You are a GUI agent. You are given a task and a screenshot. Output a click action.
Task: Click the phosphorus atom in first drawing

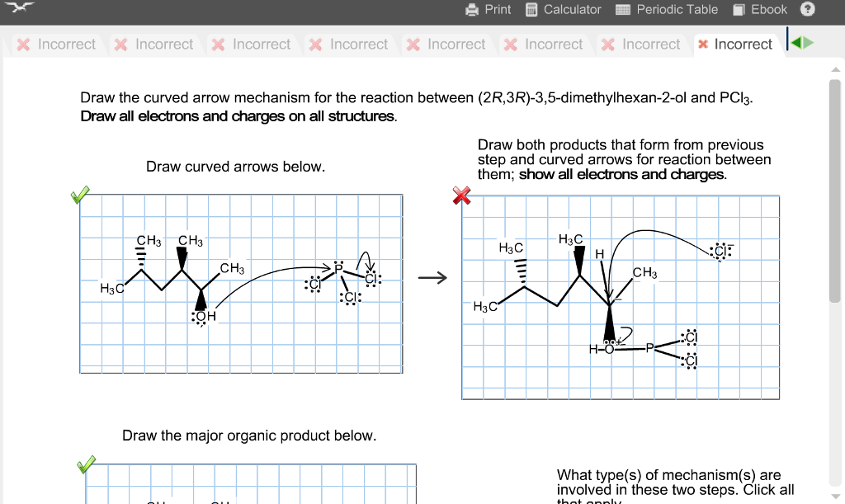point(338,267)
